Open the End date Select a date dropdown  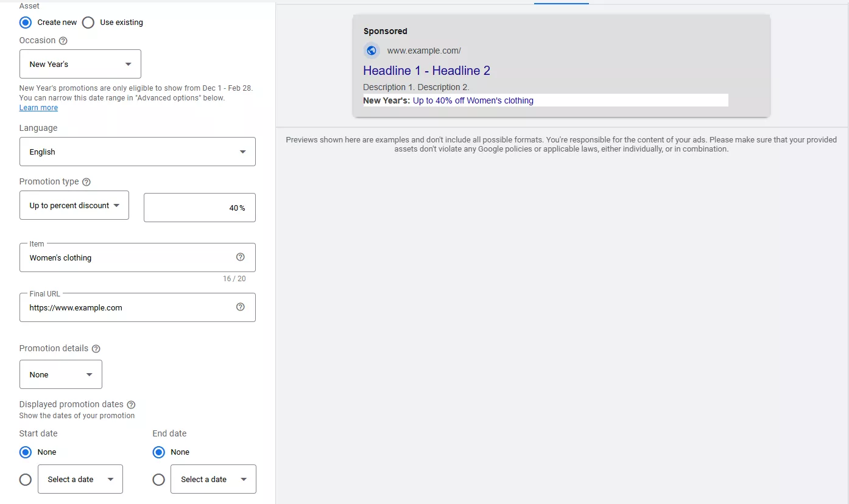point(213,480)
